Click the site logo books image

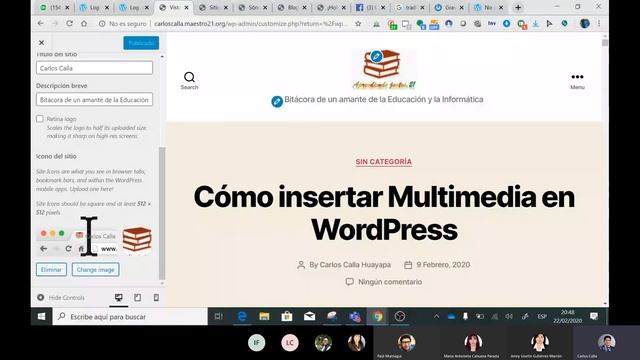click(x=384, y=69)
